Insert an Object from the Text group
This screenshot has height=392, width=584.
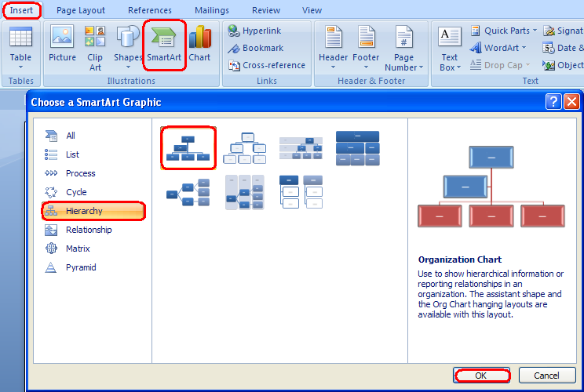[563, 65]
